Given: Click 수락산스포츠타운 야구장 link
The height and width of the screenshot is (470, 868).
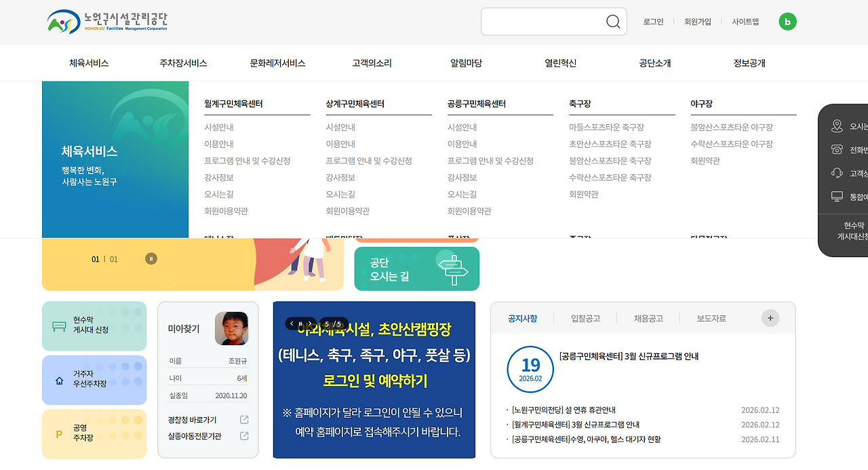Looking at the screenshot, I should [x=732, y=144].
